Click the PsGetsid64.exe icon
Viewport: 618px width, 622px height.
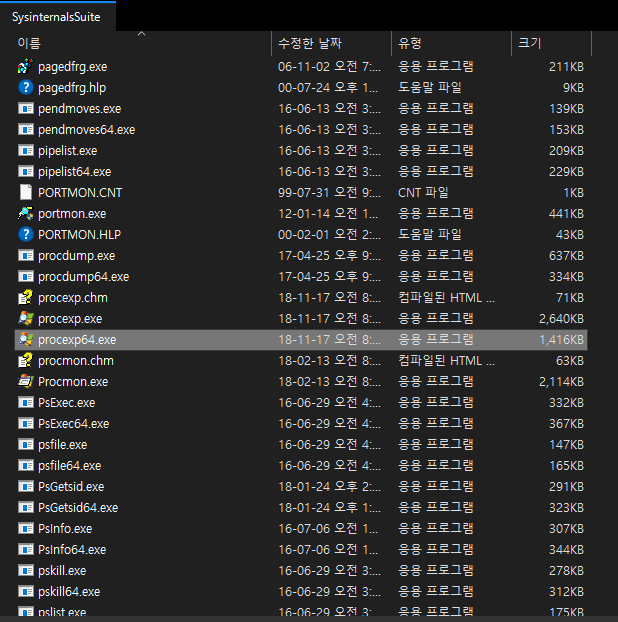click(26, 508)
